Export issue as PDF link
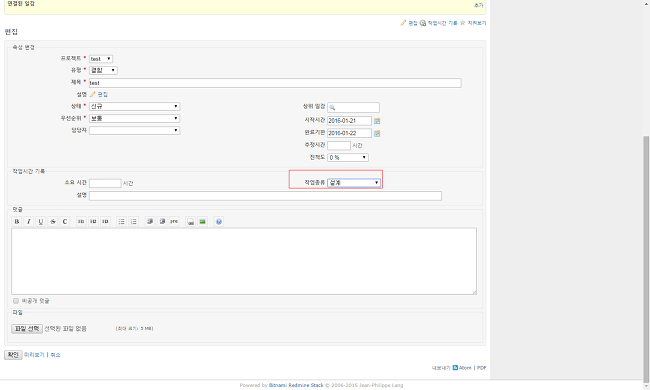The height and width of the screenshot is (390, 650). pos(481,368)
